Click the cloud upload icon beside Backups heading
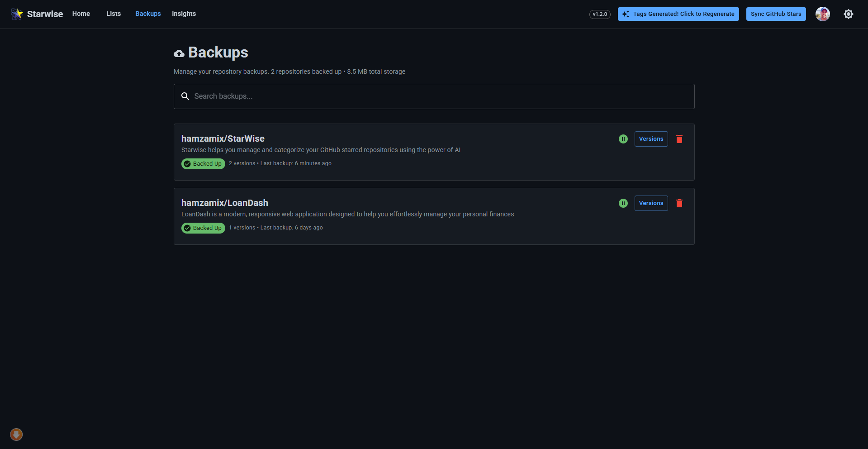Image resolution: width=868 pixels, height=449 pixels. (x=179, y=54)
